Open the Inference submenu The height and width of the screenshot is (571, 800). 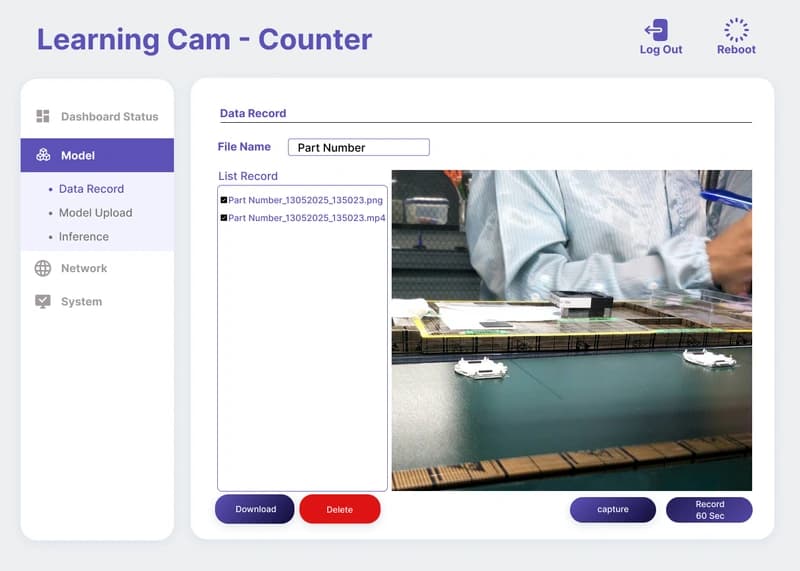84,237
